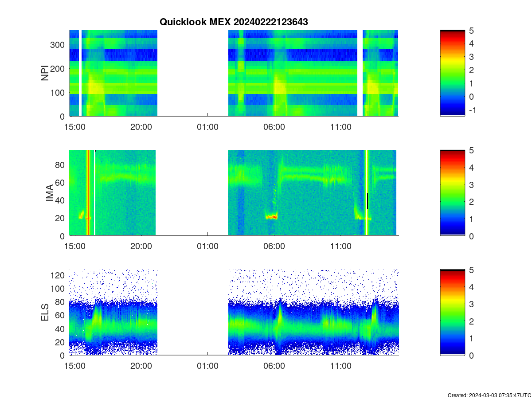Select the IMA y-axis label
The height and width of the screenshot is (399, 532).
point(50,193)
